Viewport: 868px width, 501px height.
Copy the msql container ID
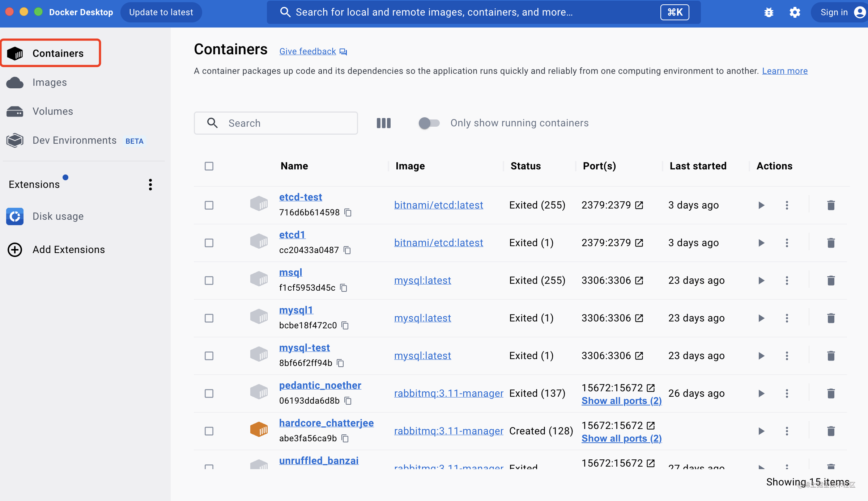click(x=344, y=288)
